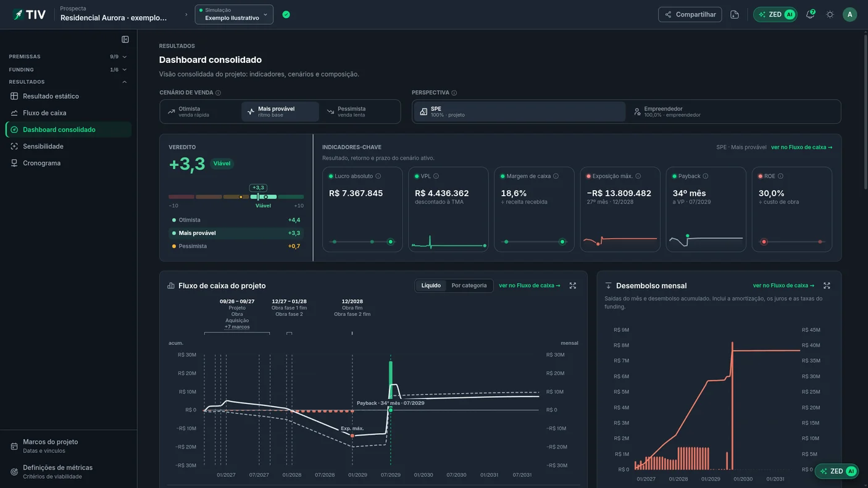The height and width of the screenshot is (488, 868).
Task: Select Otimista sales scenario
Action: click(x=200, y=112)
